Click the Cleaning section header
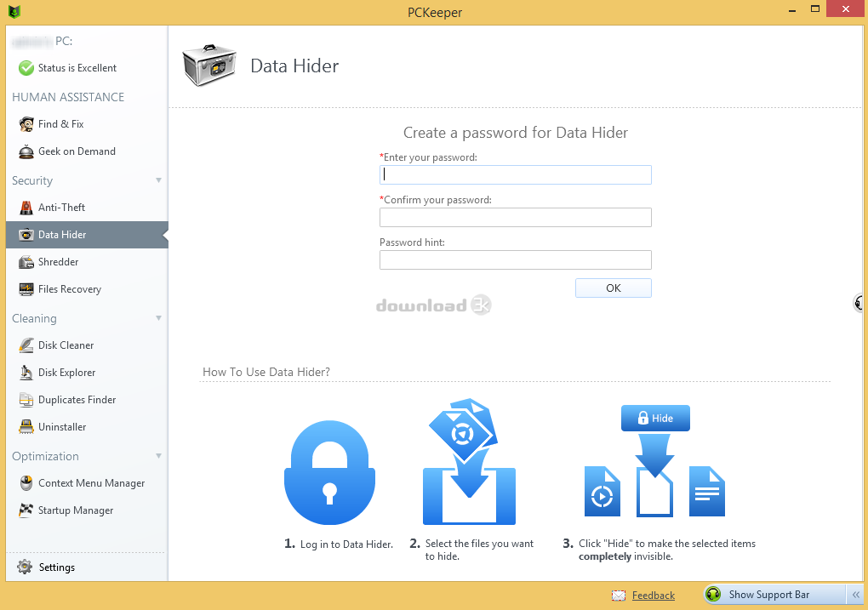 (34, 319)
